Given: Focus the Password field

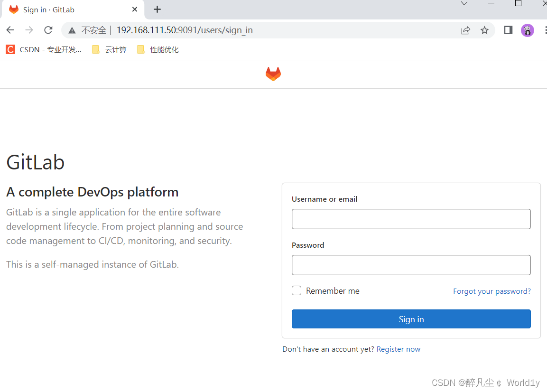Looking at the screenshot, I should coord(411,265).
